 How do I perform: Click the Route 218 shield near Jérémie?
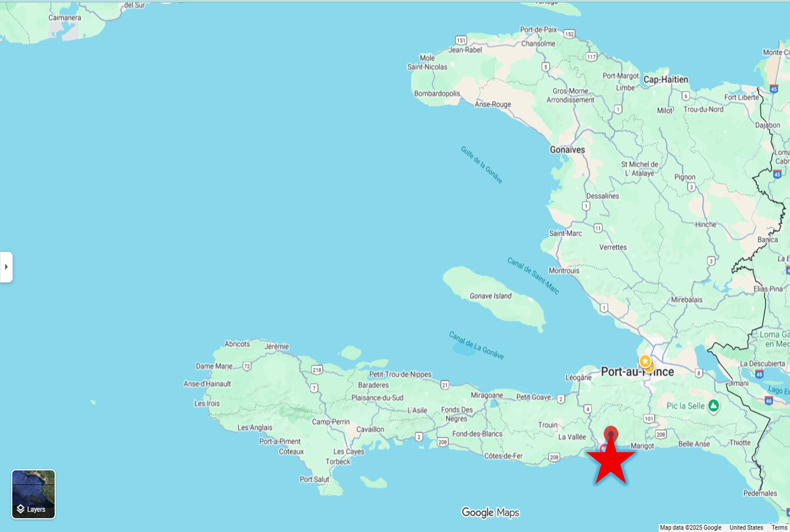click(x=317, y=370)
